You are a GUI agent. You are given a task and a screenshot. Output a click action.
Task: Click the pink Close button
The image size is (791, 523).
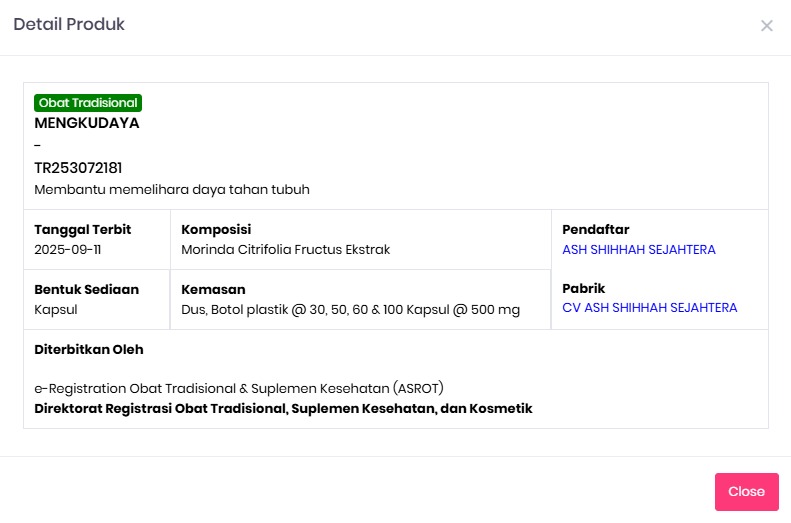click(x=746, y=492)
